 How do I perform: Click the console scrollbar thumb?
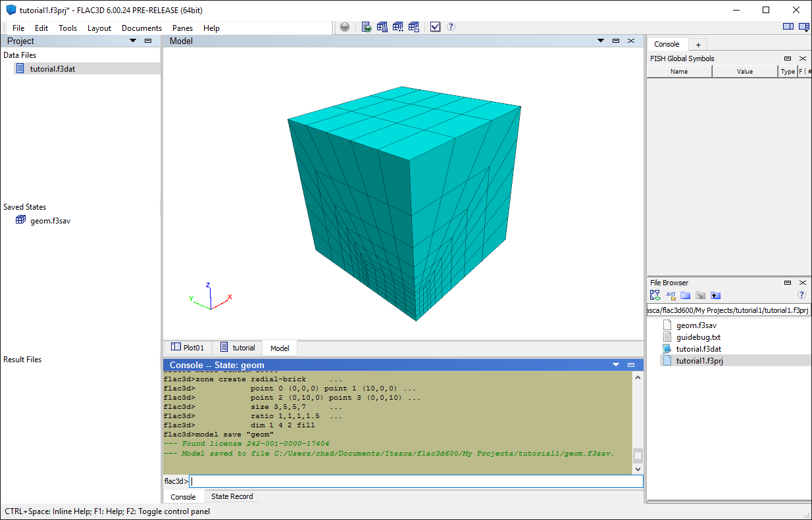click(x=638, y=455)
